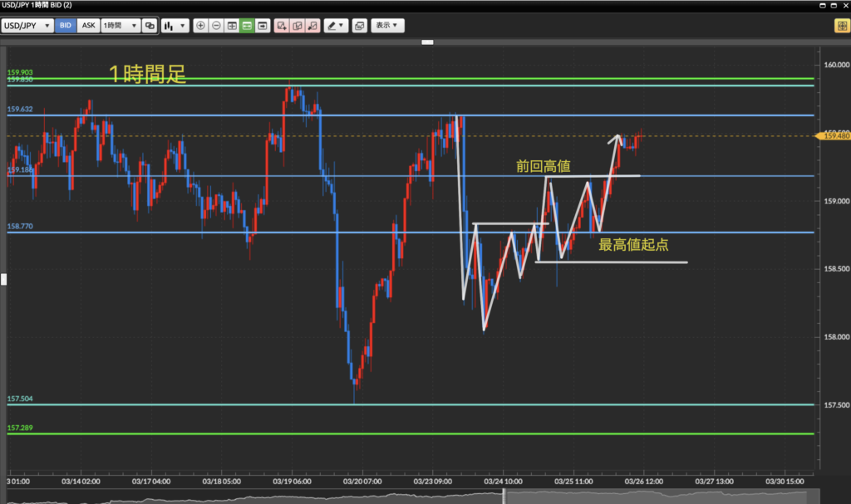Click the chart link/sync icon beside timeframe
This screenshot has width=851, height=504.
coord(150,26)
